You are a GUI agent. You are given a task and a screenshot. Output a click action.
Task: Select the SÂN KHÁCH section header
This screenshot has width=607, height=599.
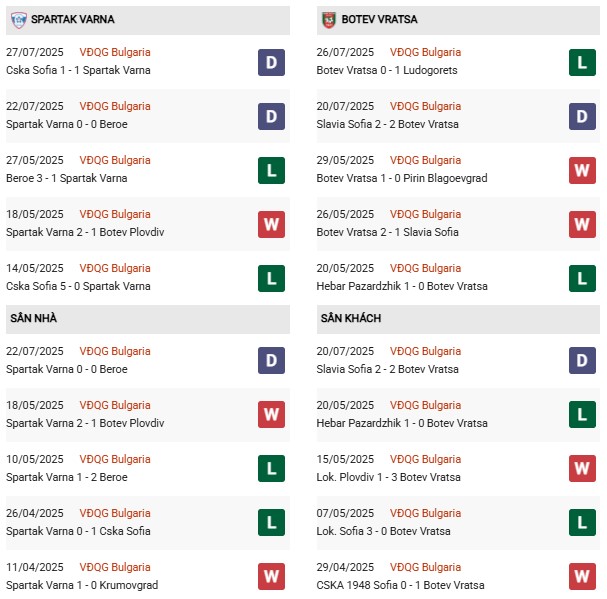(x=351, y=318)
